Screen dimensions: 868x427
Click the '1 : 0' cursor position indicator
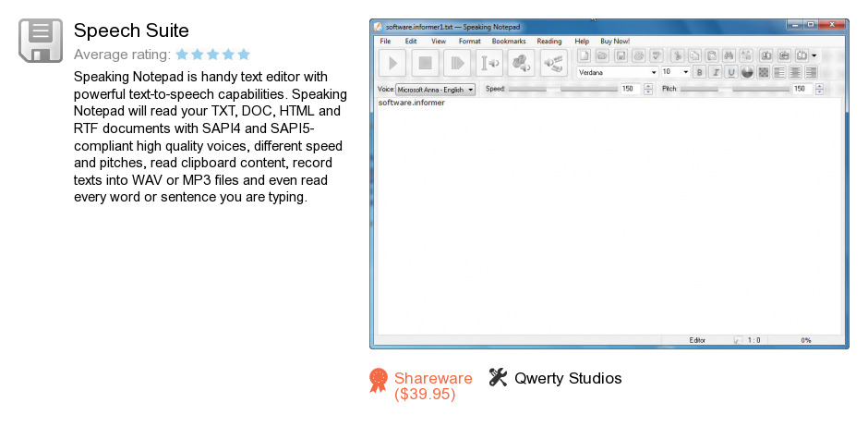[x=754, y=341]
